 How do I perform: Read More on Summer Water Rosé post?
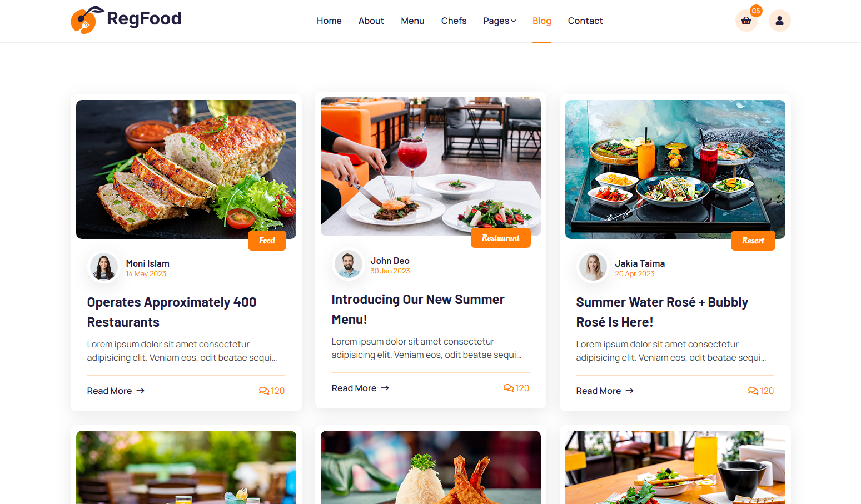tap(605, 391)
